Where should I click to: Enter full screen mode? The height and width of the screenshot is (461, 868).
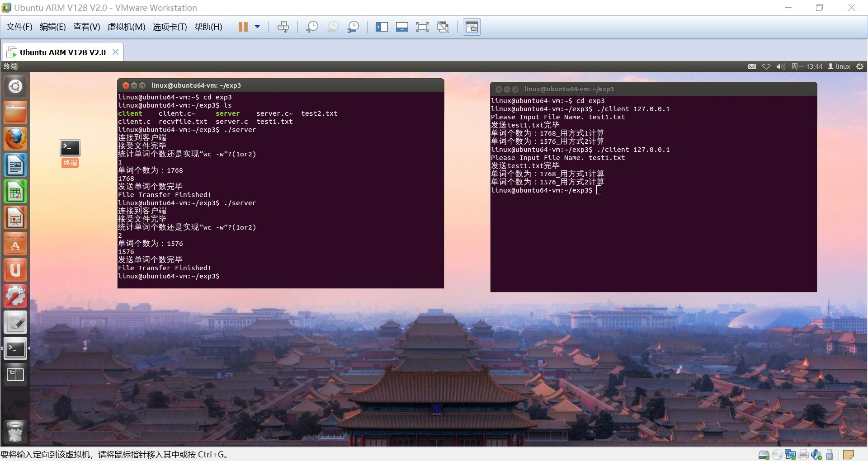pyautogui.click(x=422, y=27)
